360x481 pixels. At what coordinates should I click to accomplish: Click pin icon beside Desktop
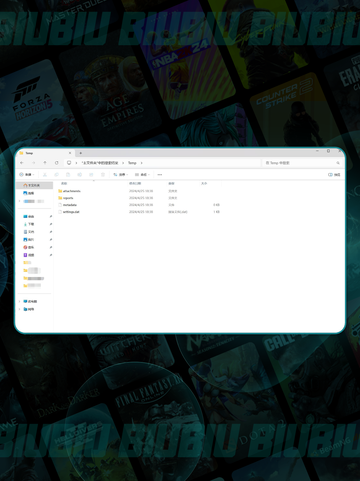point(51,216)
